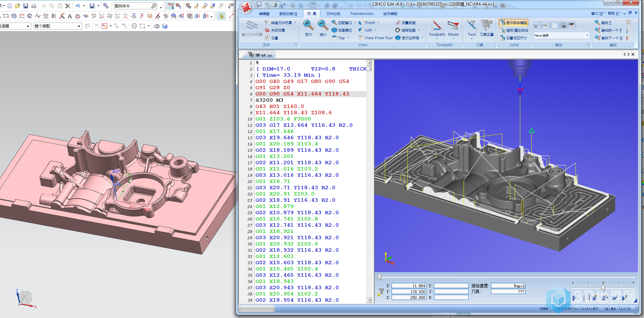
Task: Click the Zoom Out (缩小) magnifier icon
Action: click(323, 25)
